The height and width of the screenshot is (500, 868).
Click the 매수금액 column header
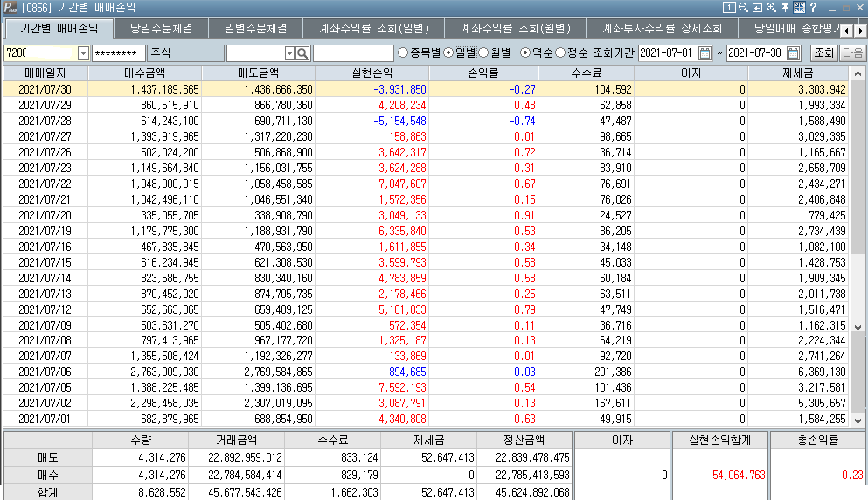coord(145,73)
